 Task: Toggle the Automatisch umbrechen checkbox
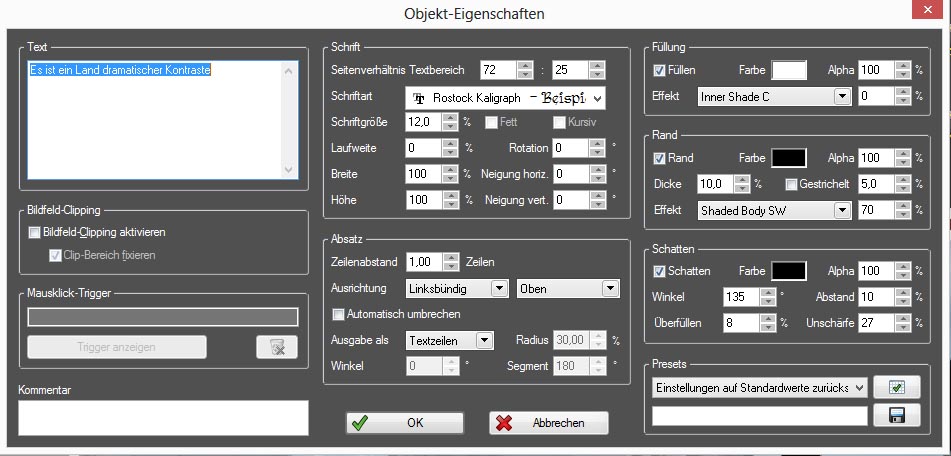point(339,314)
